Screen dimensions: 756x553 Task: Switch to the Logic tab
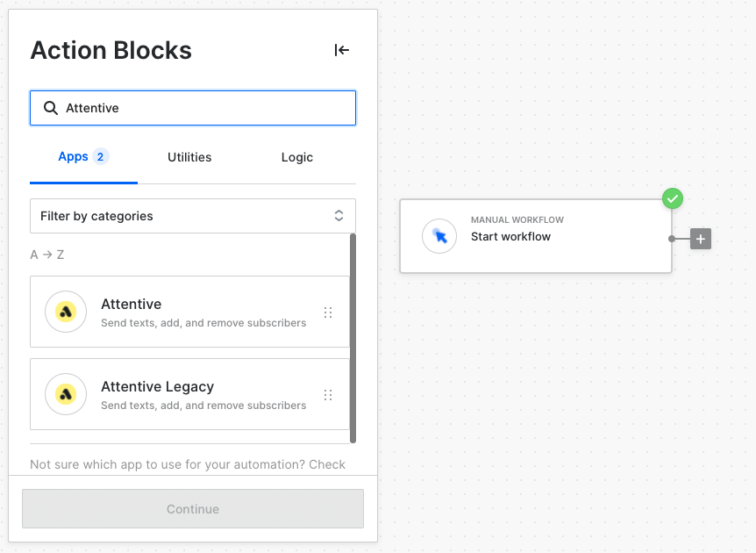click(297, 157)
